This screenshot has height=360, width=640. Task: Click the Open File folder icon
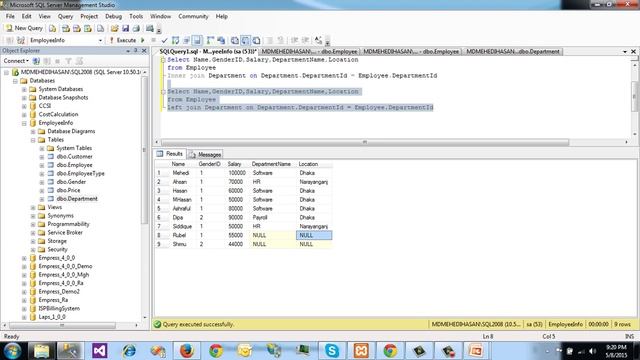(115, 28)
